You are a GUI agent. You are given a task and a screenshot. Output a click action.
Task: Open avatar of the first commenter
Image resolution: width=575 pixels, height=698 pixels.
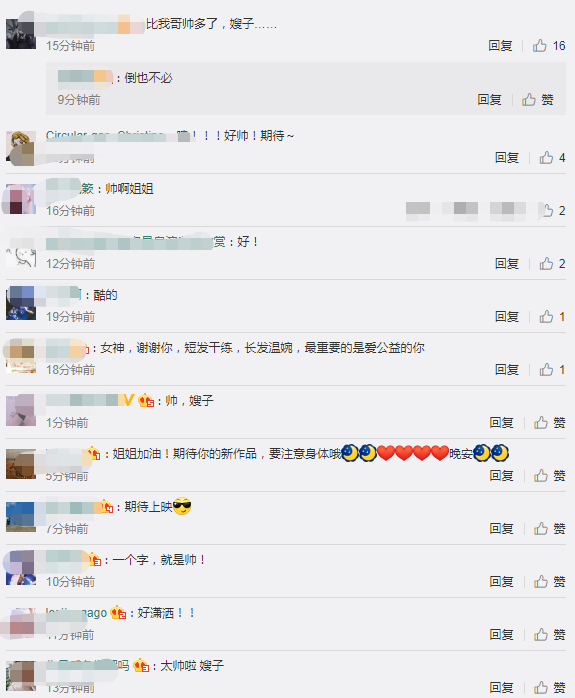click(21, 33)
